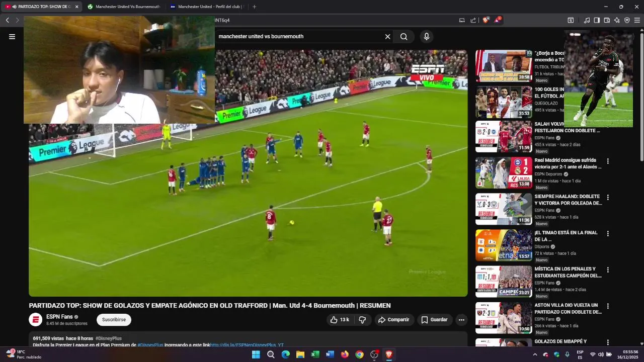Close the PARTIDAZO TOP tab
The width and height of the screenshot is (644, 362).
click(76, 7)
